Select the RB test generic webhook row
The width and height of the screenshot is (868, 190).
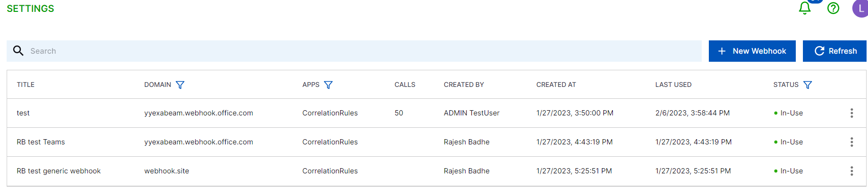tap(58, 171)
